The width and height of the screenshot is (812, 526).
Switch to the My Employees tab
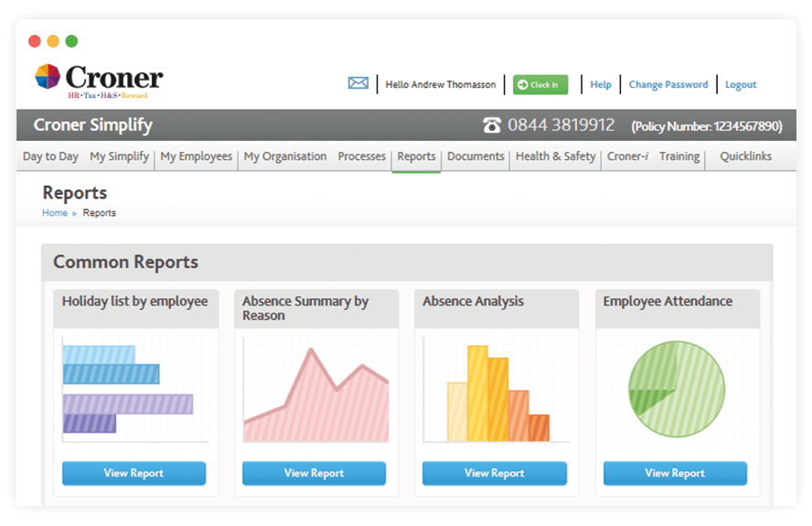pyautogui.click(x=197, y=156)
